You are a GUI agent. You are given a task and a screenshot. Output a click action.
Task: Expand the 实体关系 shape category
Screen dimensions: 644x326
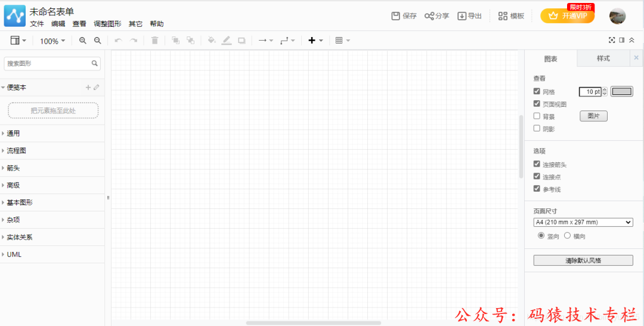[52, 237]
